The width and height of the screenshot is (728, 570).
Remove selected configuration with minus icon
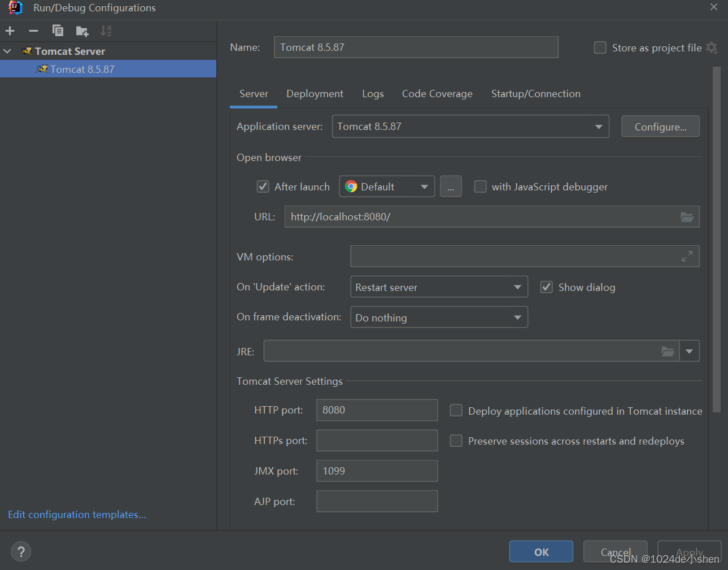pos(33,31)
